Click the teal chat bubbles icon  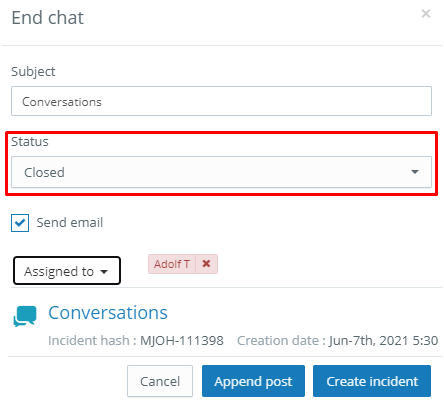[25, 316]
